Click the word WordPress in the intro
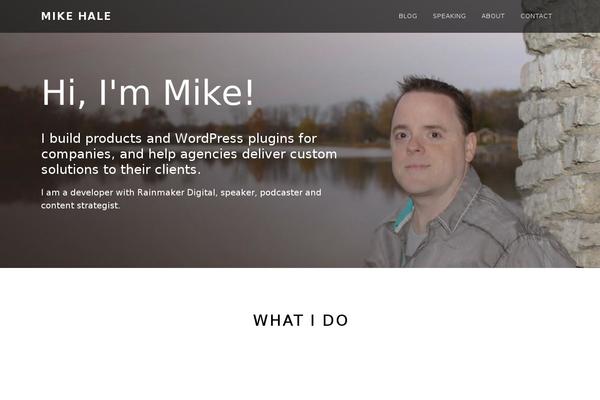The width and height of the screenshot is (600, 400). [x=209, y=138]
